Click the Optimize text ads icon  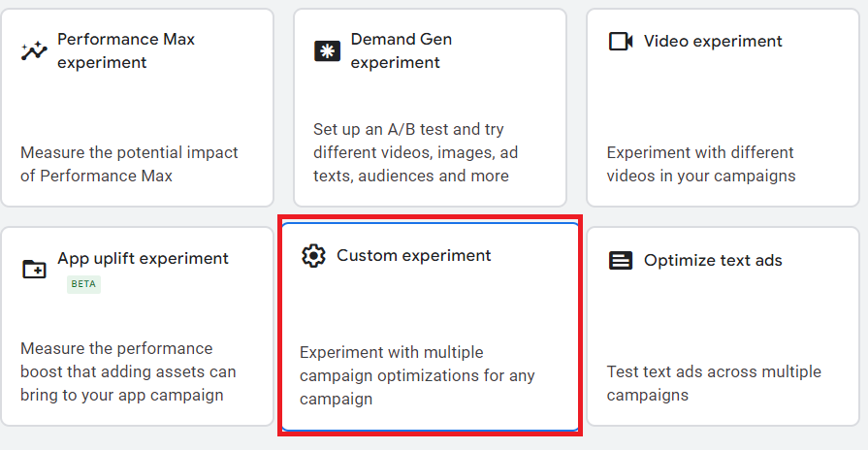pos(620,260)
